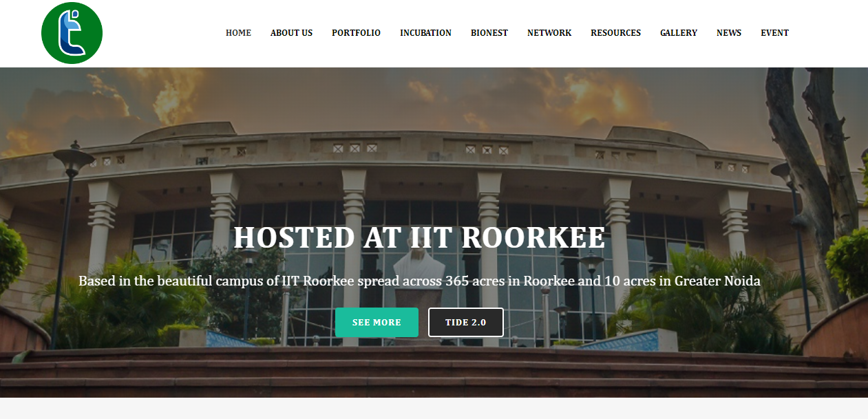
Task: Visit the GALLERY section
Action: click(x=679, y=33)
